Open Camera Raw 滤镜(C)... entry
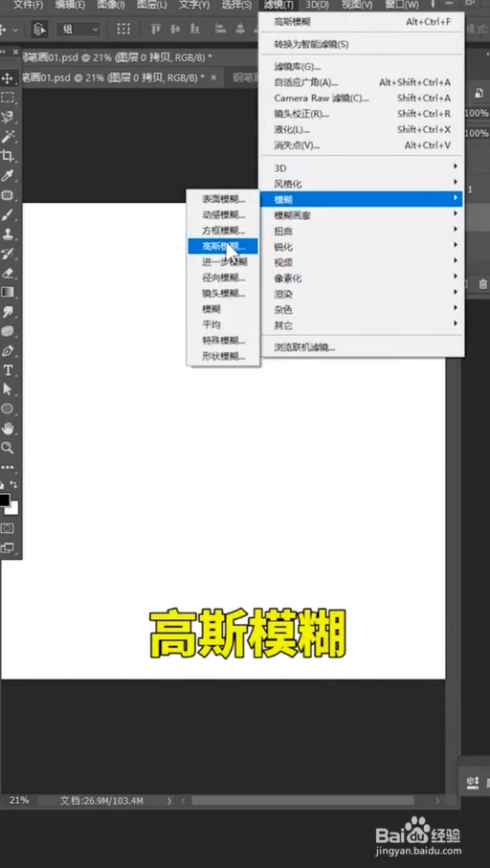Image resolution: width=490 pixels, height=868 pixels. 362,98
